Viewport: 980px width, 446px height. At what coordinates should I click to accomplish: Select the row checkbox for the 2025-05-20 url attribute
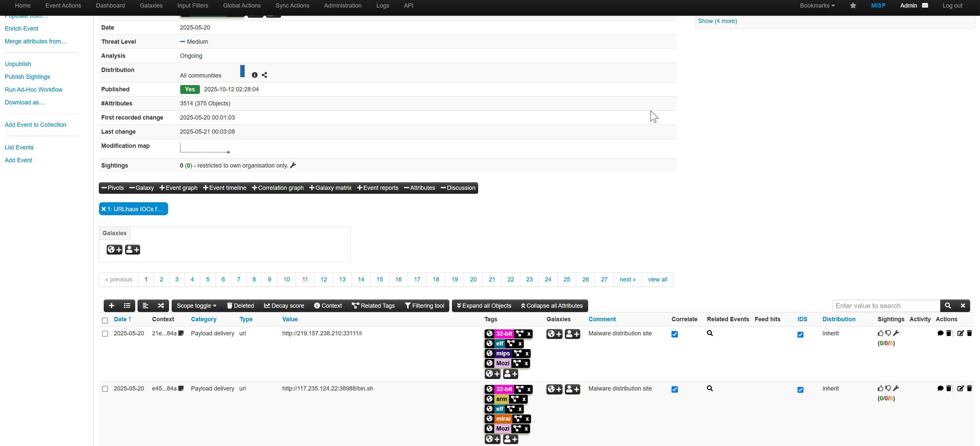(x=105, y=334)
